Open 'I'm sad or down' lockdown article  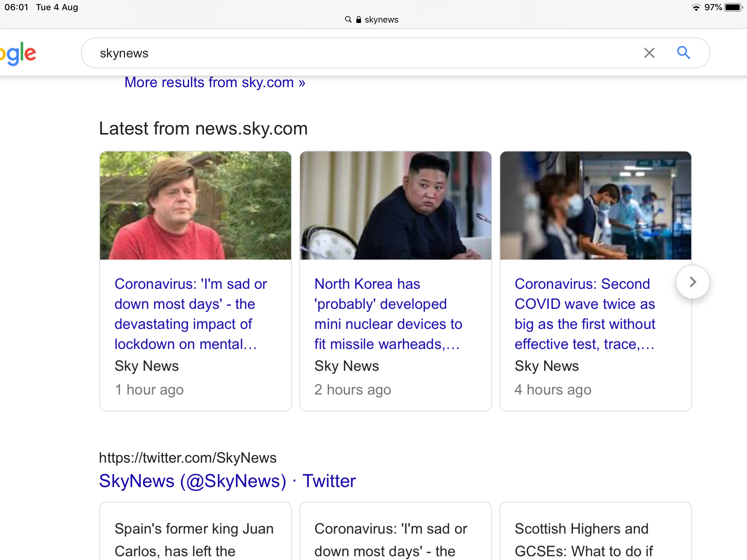coord(190,314)
